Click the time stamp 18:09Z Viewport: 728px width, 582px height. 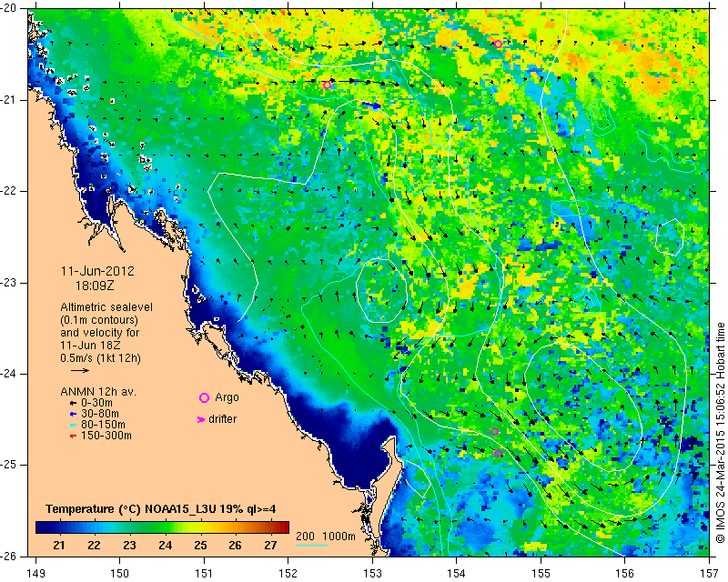click(x=95, y=286)
